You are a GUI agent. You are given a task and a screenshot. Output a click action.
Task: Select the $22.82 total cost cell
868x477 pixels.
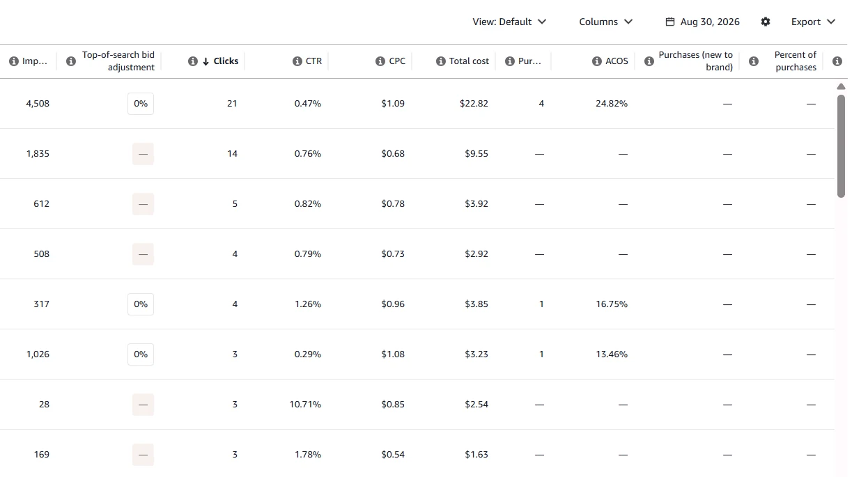[474, 104]
